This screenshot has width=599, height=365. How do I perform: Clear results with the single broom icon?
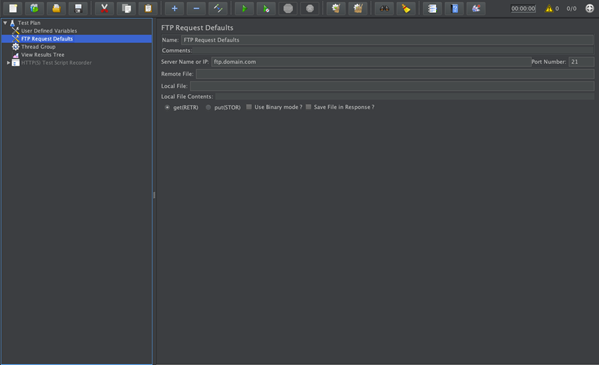pyautogui.click(x=336, y=8)
